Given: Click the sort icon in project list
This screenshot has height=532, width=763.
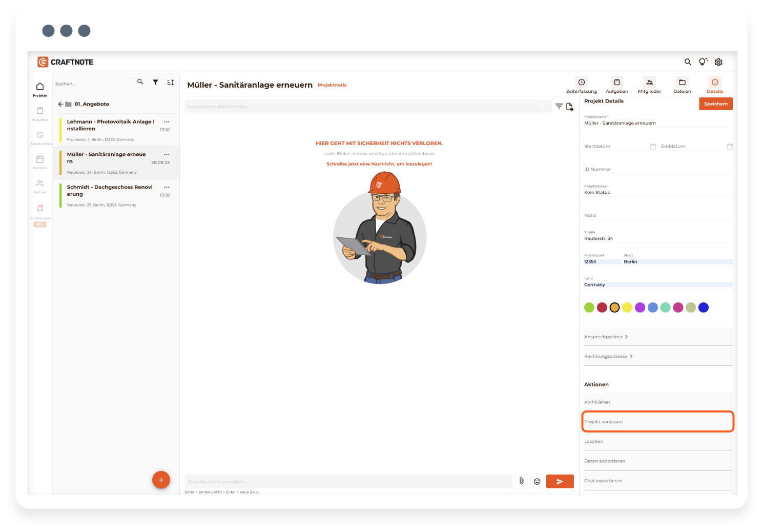Looking at the screenshot, I should click(171, 82).
